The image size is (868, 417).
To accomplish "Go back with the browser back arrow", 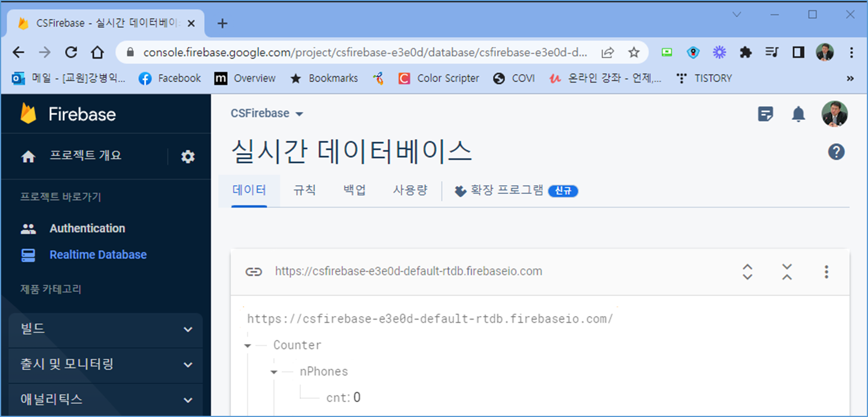I will (18, 52).
